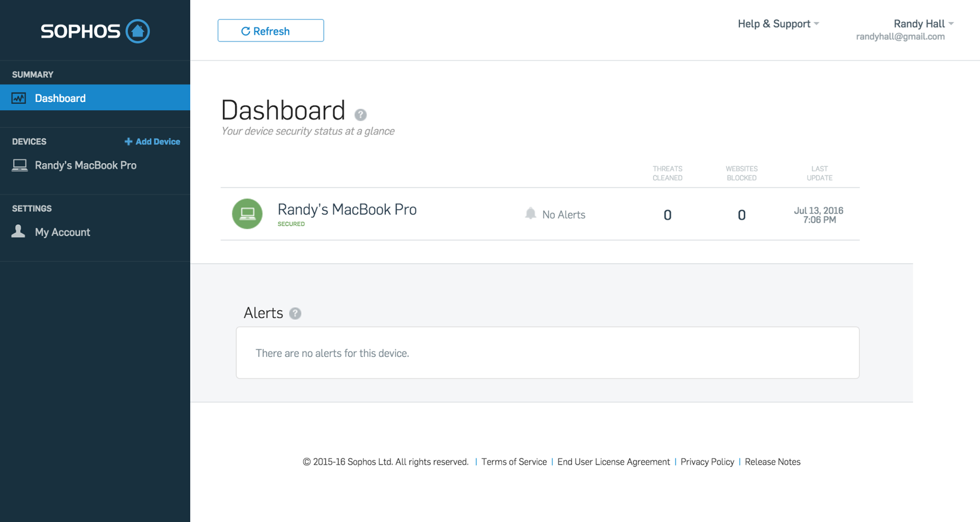Click the LAST UPDATE column header

[x=819, y=173]
